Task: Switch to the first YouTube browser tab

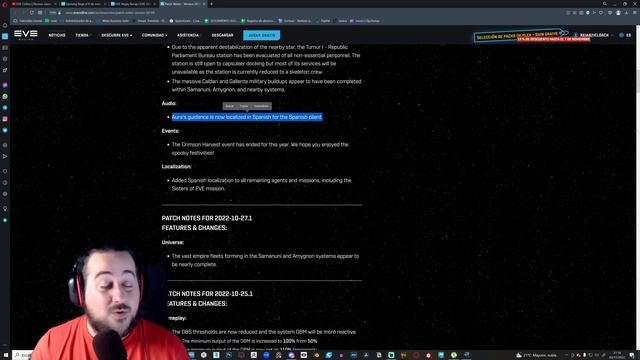Action: click(34, 4)
